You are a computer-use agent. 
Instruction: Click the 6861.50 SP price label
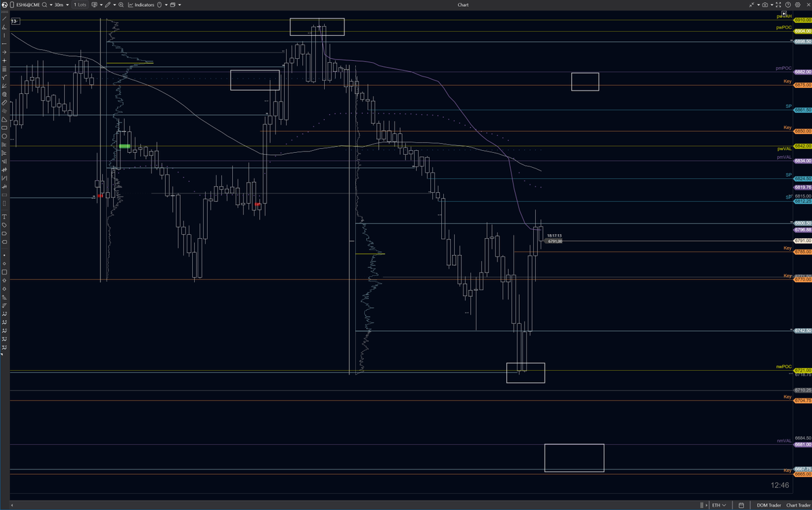(803, 110)
